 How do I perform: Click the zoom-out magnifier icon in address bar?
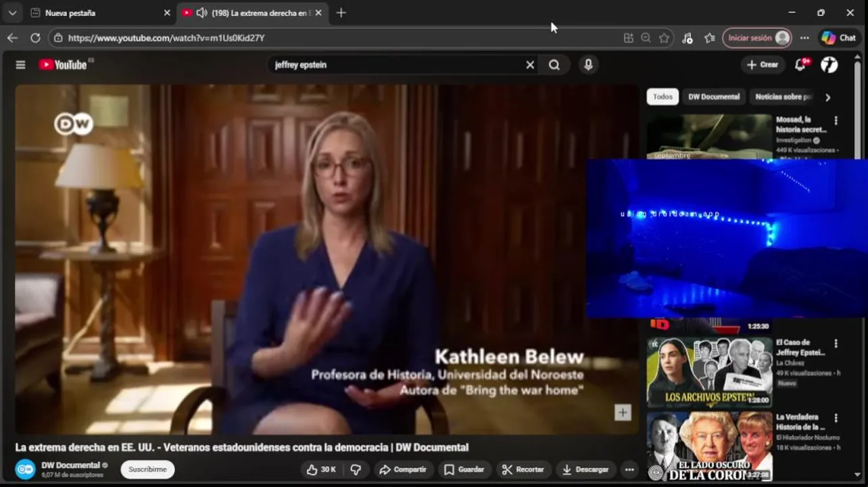point(646,38)
